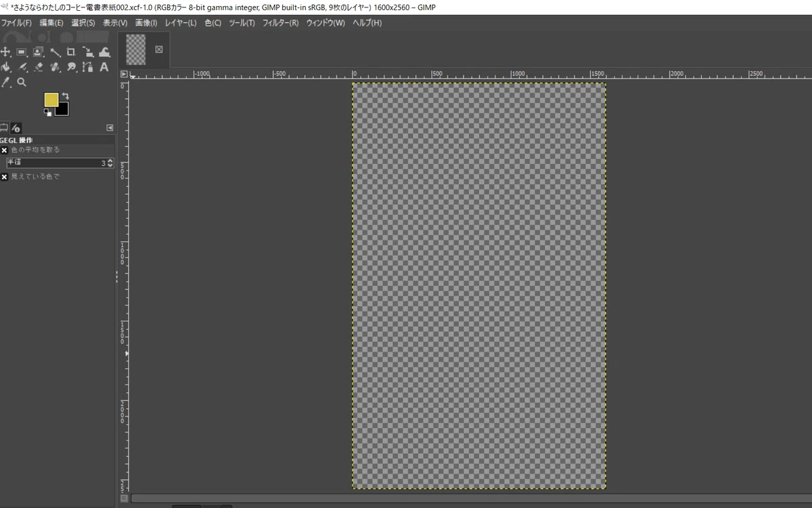Select the Text tool

[104, 67]
